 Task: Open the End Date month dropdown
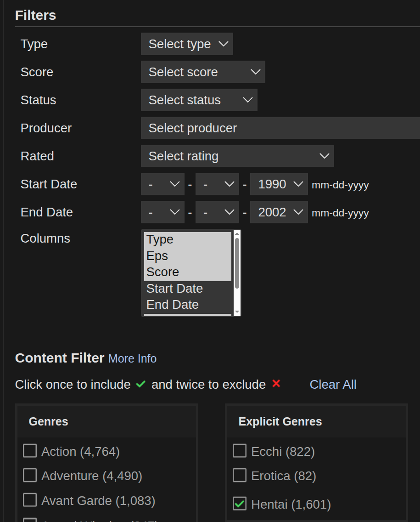pyautogui.click(x=162, y=212)
